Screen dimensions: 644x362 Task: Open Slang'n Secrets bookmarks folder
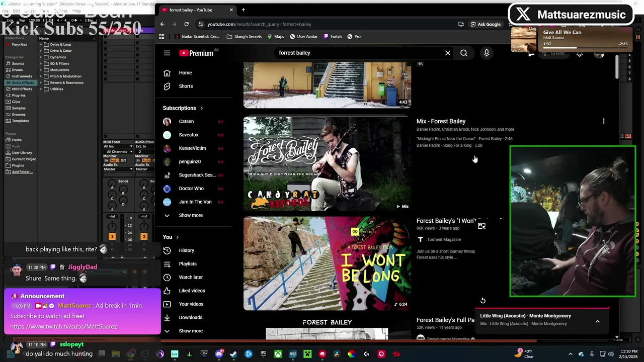(x=244, y=37)
